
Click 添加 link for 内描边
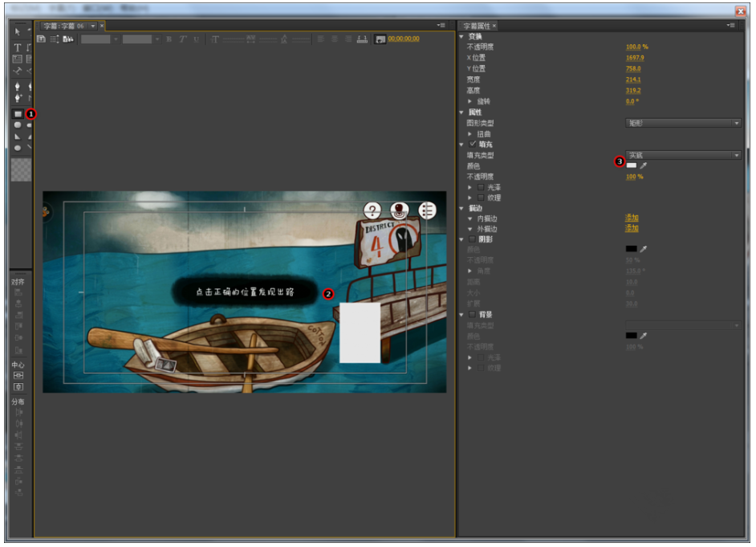632,218
